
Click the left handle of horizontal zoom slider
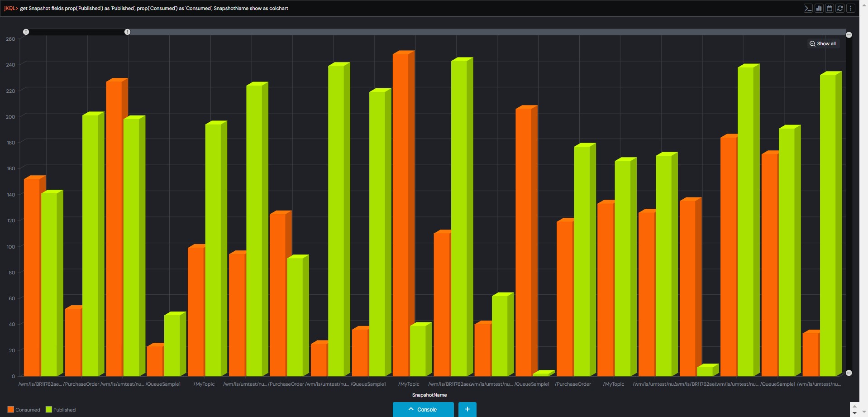coord(26,32)
